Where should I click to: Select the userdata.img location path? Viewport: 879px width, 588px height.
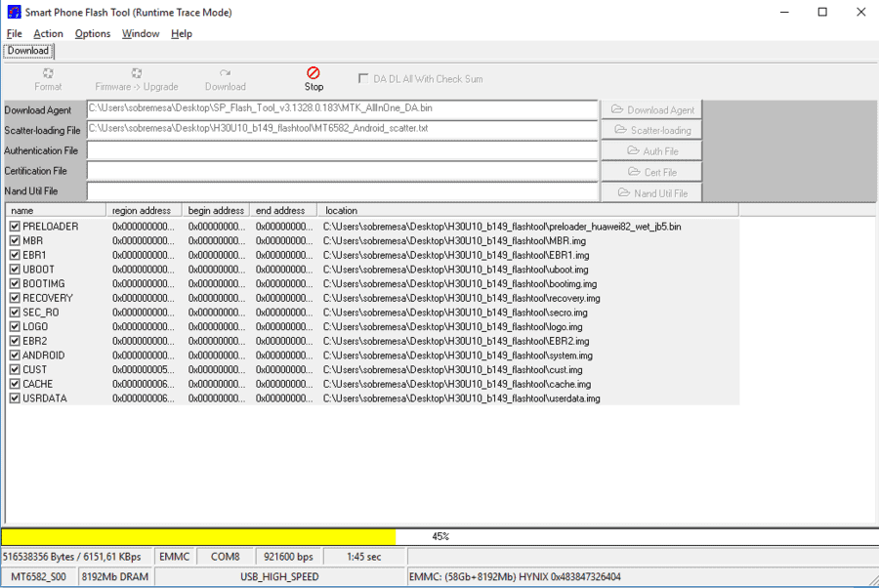pos(461,399)
